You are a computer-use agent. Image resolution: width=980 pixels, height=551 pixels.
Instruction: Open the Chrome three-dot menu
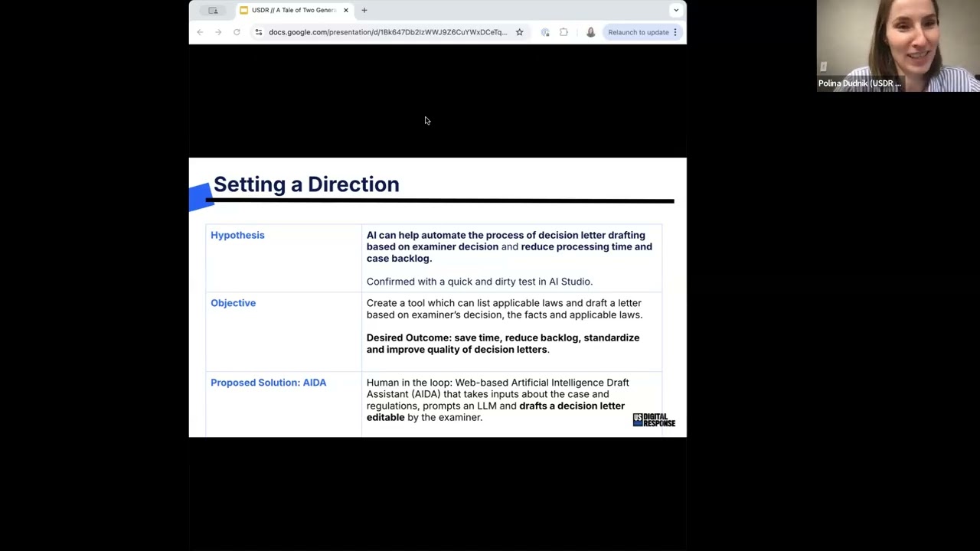675,32
